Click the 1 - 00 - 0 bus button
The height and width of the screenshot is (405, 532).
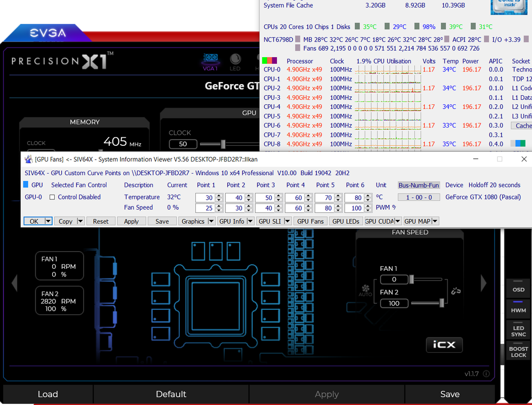point(419,197)
